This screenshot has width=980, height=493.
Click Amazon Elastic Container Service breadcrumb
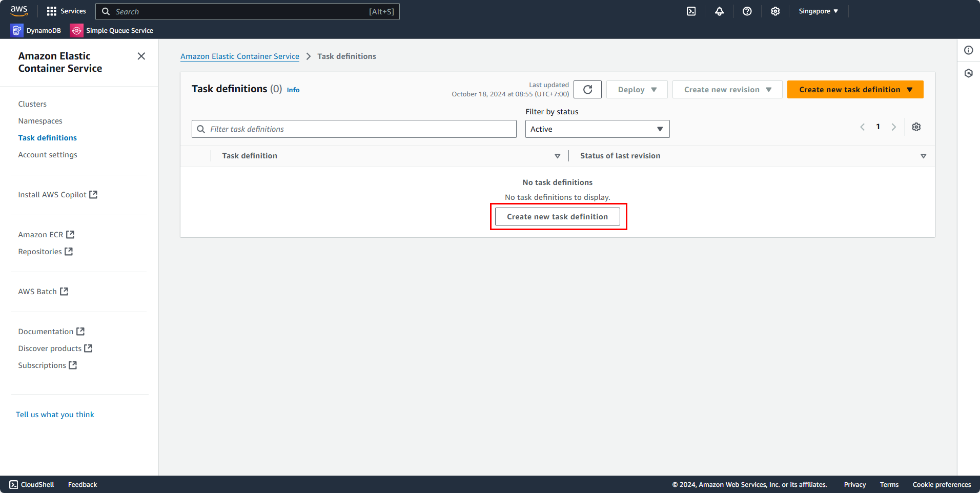point(240,56)
